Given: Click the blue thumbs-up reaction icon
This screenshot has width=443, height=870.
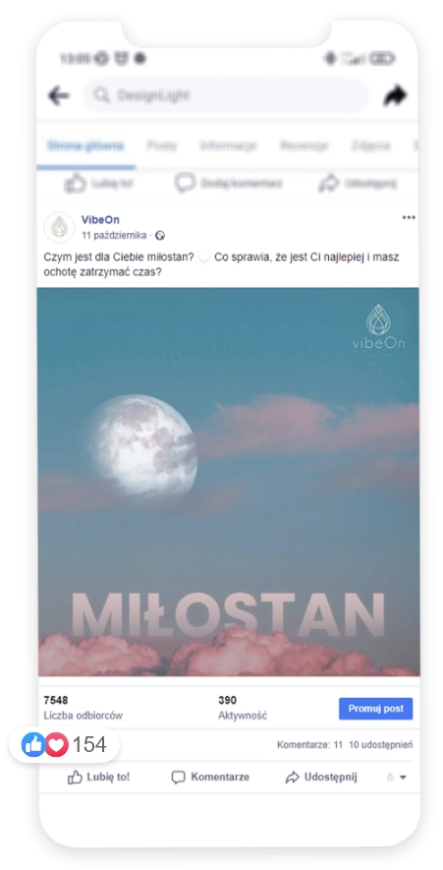Looking at the screenshot, I should [33, 744].
